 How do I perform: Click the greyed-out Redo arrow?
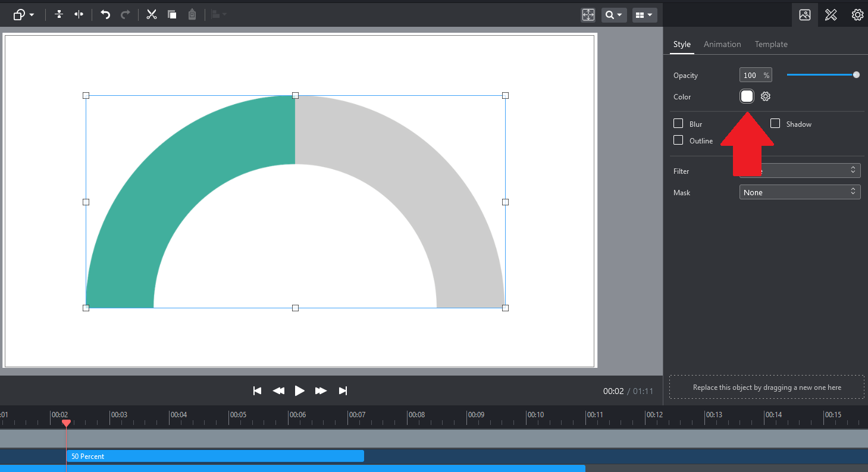coord(126,15)
